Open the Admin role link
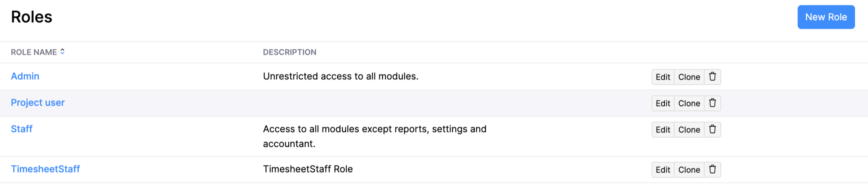This screenshot has height=191, width=868. (x=25, y=76)
